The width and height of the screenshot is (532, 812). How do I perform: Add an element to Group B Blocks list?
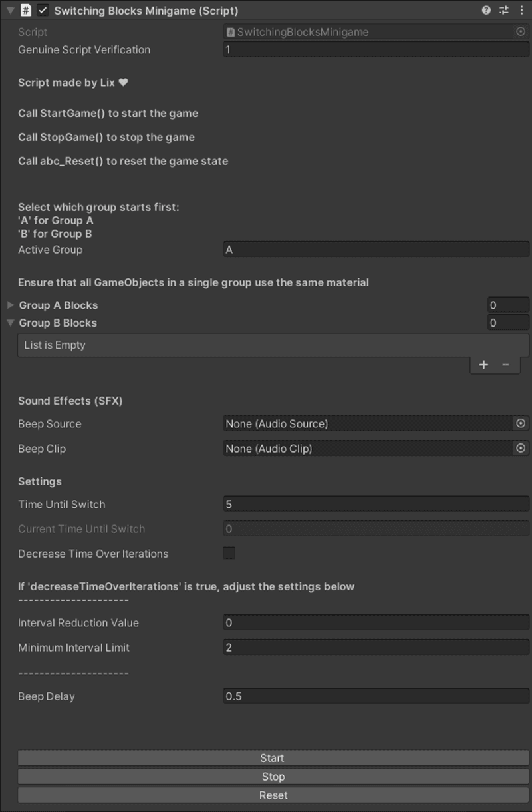click(x=483, y=365)
